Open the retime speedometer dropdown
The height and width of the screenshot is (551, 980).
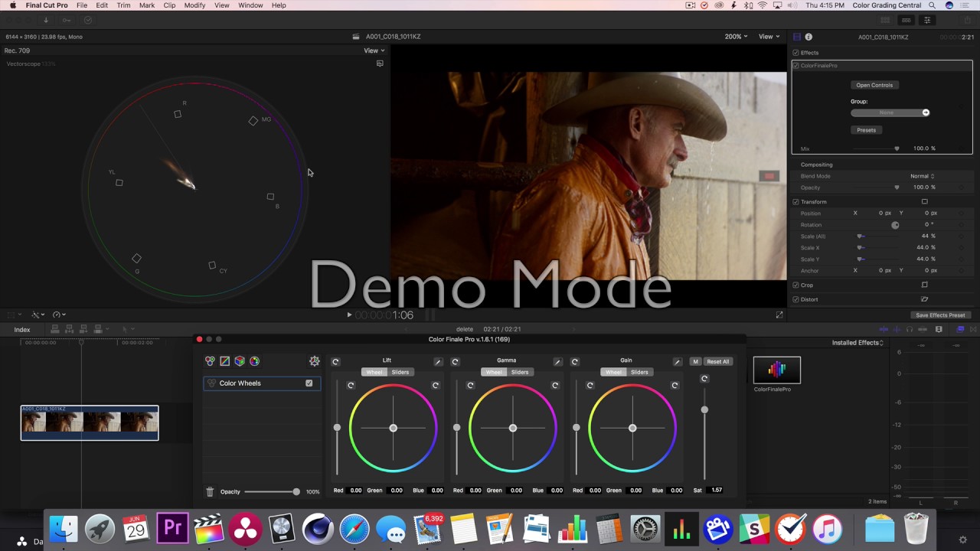click(59, 315)
